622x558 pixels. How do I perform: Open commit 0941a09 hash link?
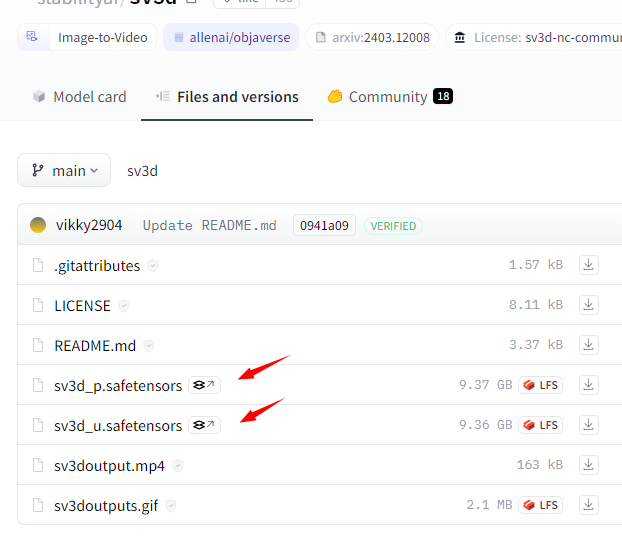coord(324,225)
